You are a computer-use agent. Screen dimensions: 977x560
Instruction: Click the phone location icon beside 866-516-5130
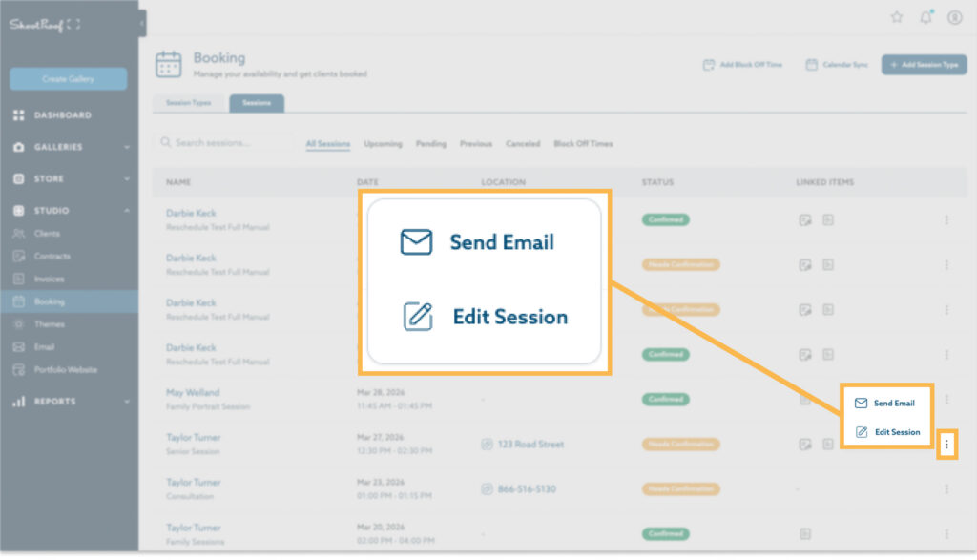point(487,489)
